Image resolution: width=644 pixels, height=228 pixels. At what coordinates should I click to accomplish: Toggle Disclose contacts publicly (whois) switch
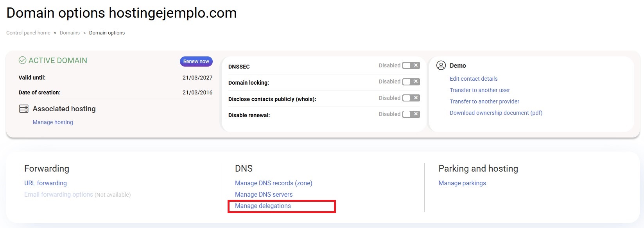[x=411, y=98]
